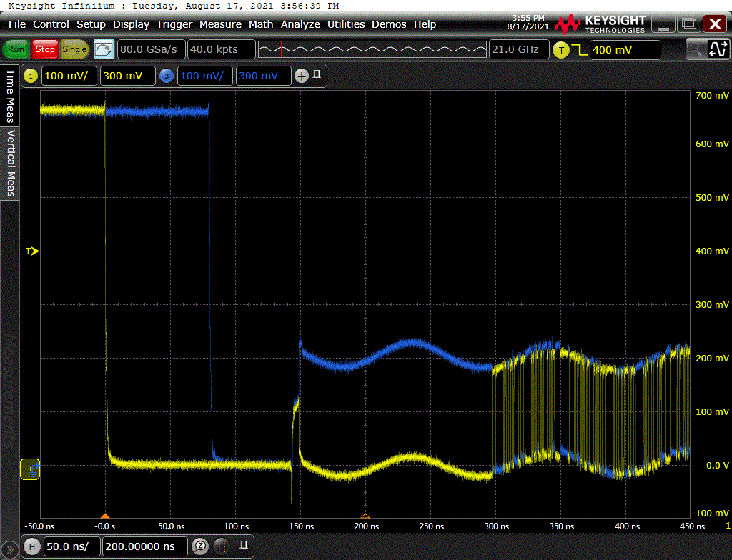Click the orange-striped icon in horizontal toolbar

[222, 546]
